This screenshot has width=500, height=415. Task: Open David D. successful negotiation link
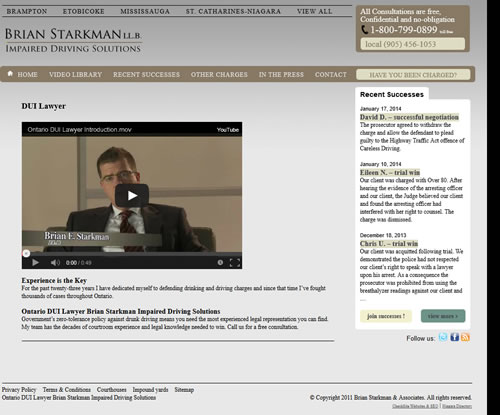click(409, 117)
